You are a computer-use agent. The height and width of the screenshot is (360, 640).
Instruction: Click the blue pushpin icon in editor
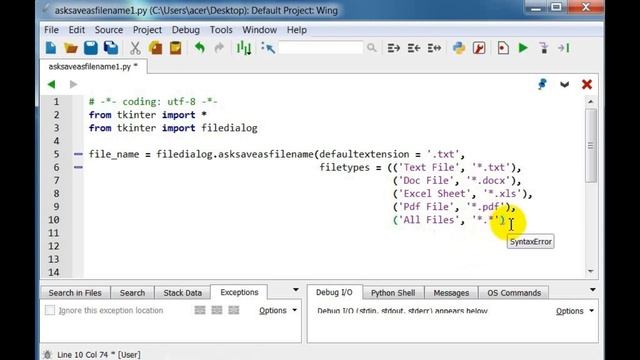pos(542,84)
